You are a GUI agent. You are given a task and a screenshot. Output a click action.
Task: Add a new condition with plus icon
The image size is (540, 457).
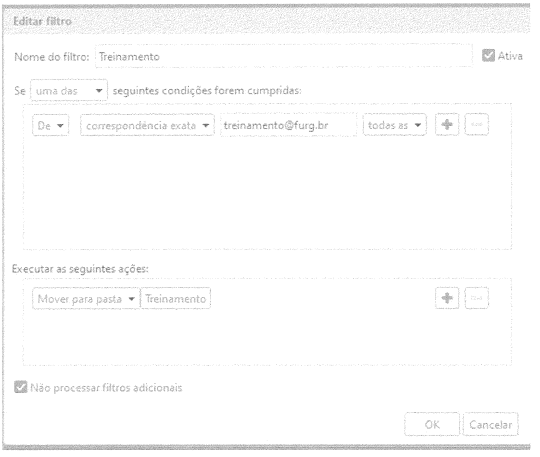447,125
